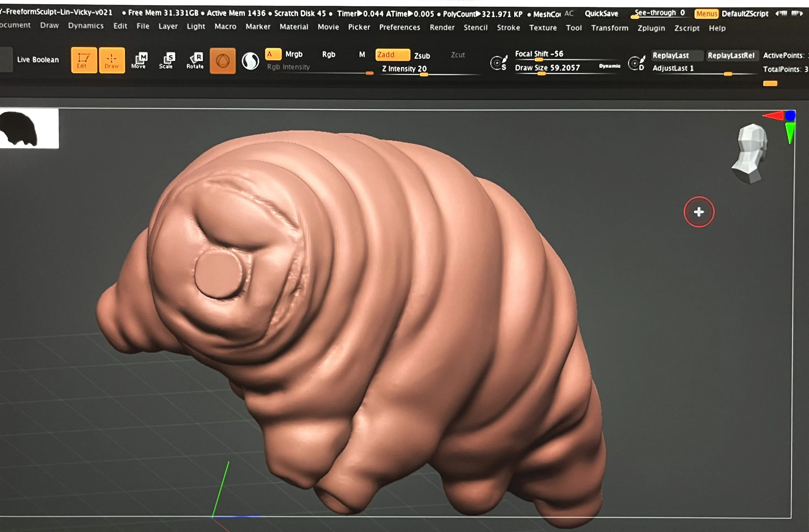The image size is (809, 532).
Task: Switch to Zsub sculpt mode
Action: pyautogui.click(x=422, y=56)
